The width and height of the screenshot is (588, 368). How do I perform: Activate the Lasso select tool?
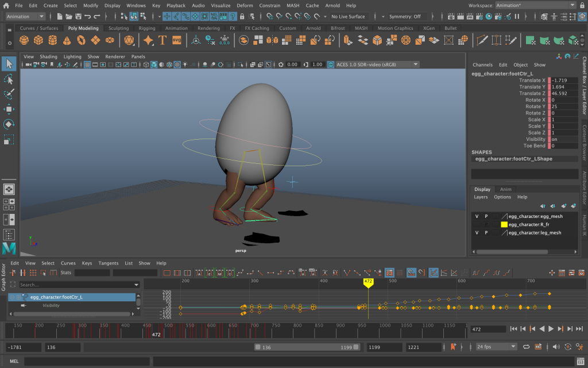9,79
